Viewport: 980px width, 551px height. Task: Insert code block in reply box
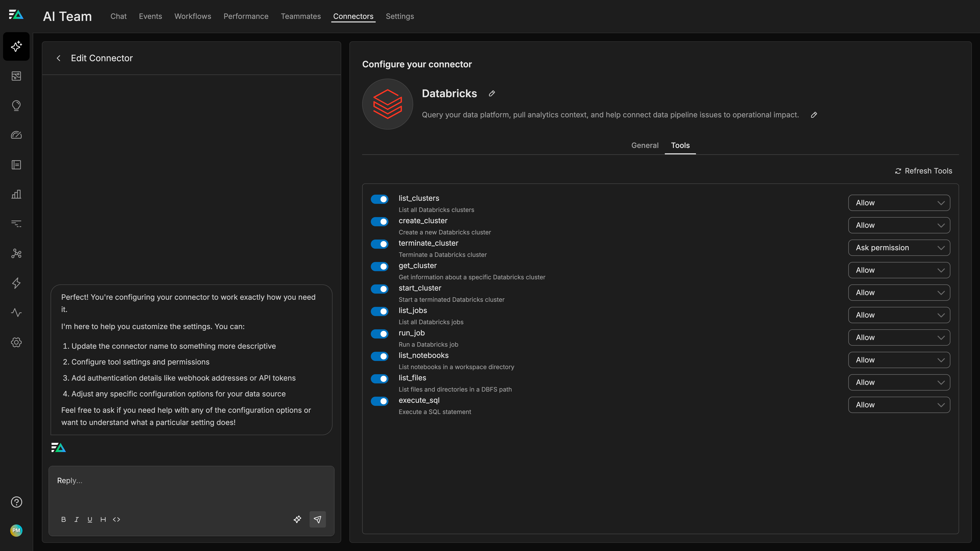[x=116, y=519]
